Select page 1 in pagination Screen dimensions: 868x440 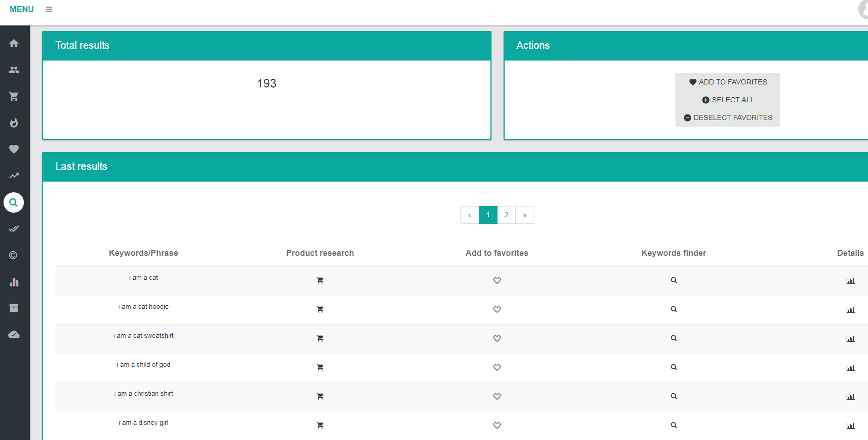tap(488, 215)
